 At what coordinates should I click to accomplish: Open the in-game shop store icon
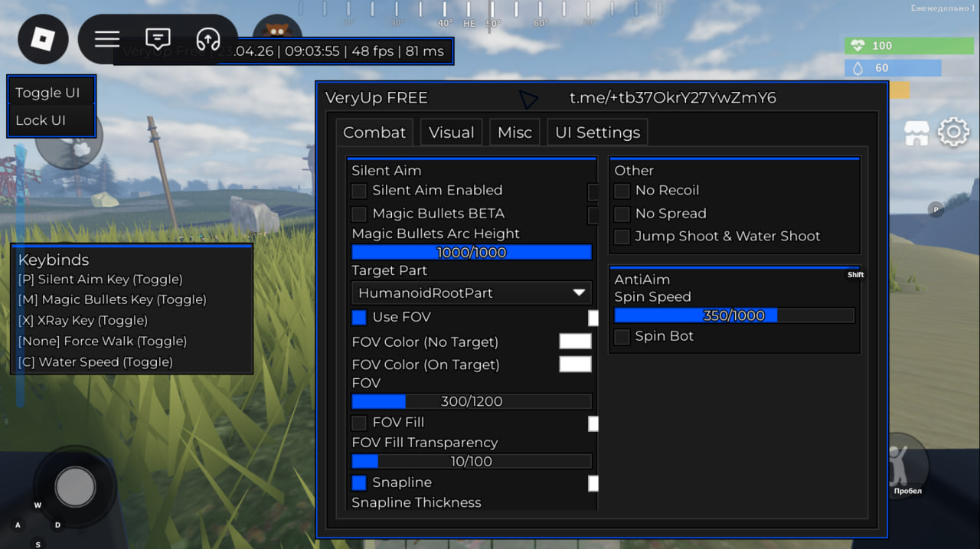(916, 132)
